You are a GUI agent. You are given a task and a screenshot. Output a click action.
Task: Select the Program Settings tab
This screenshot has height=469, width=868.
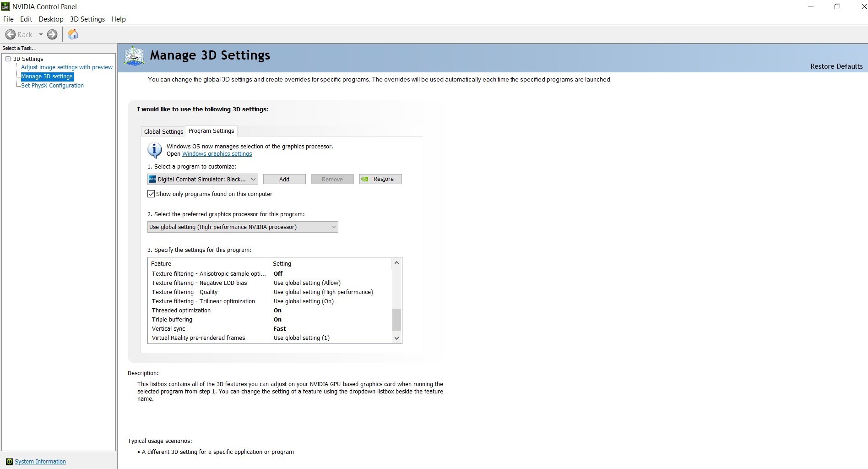point(211,131)
